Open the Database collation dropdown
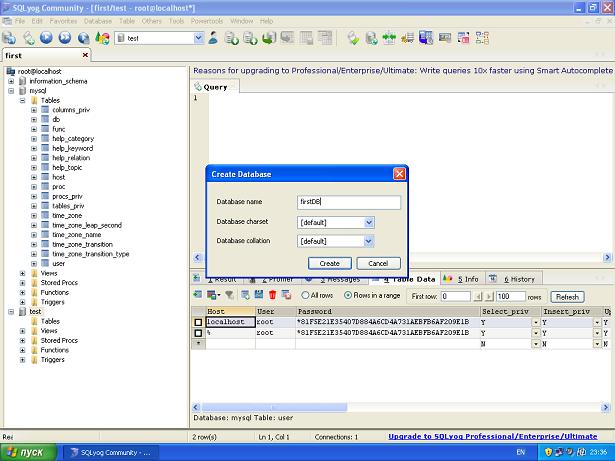615x461 pixels. click(x=369, y=241)
